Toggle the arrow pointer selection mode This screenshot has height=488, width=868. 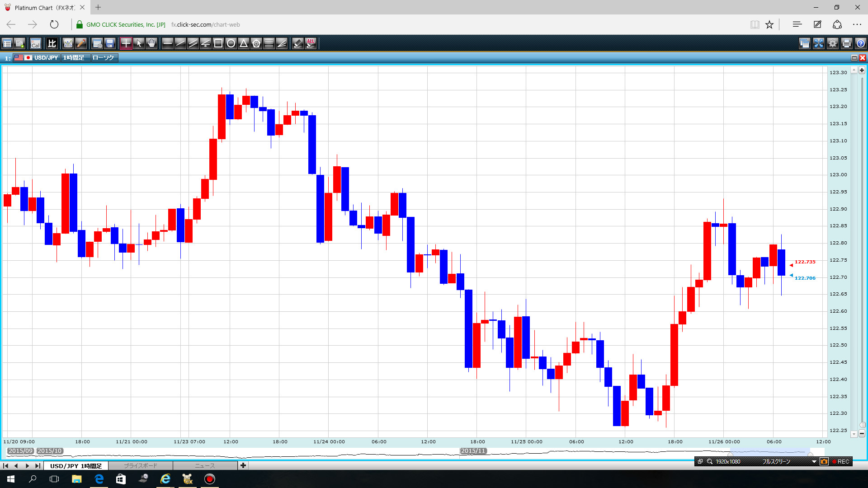click(x=139, y=43)
